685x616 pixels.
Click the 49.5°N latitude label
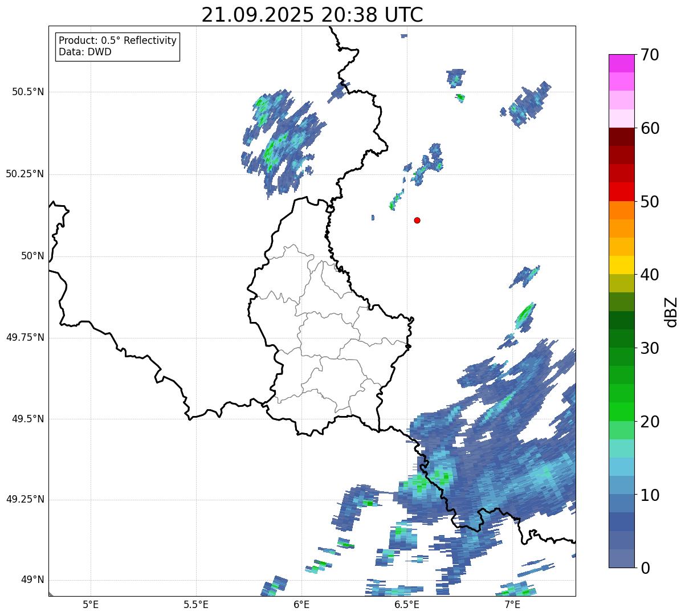[x=28, y=419]
